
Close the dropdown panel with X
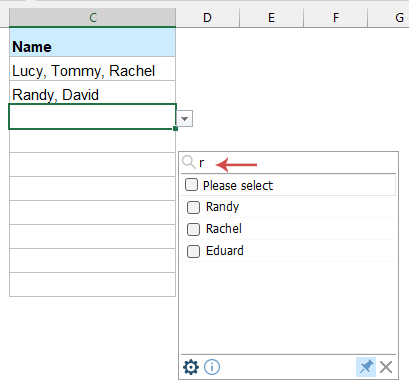pos(386,367)
